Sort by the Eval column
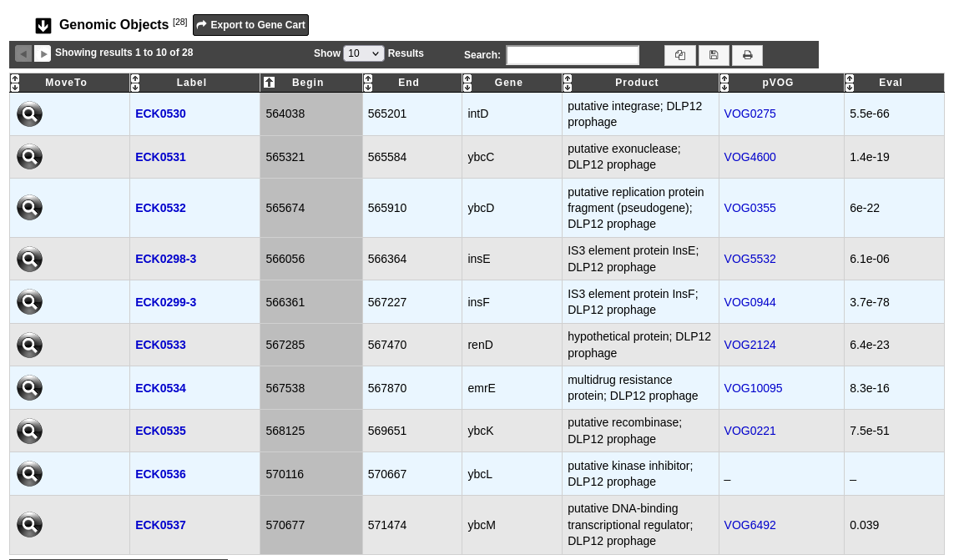 tap(894, 83)
